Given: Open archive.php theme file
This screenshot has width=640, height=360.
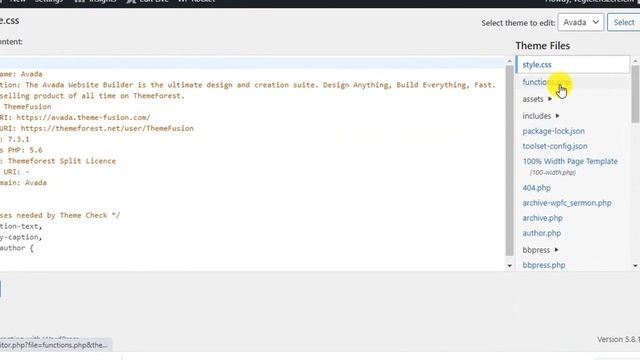Looking at the screenshot, I should tap(542, 218).
